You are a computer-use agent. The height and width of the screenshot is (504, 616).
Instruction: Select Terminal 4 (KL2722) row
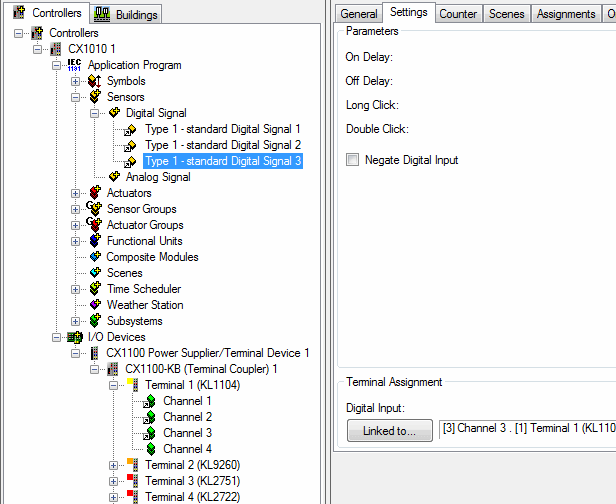192,497
